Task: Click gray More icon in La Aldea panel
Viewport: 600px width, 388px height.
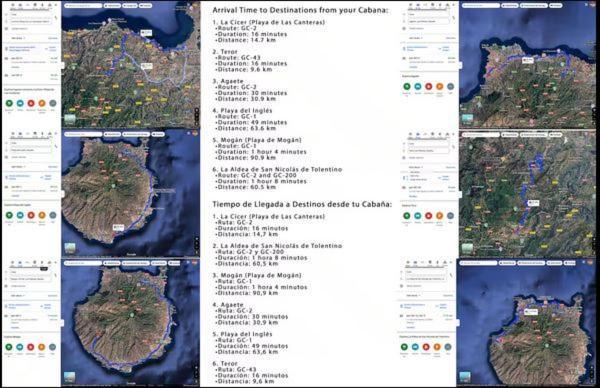Action: [448, 347]
